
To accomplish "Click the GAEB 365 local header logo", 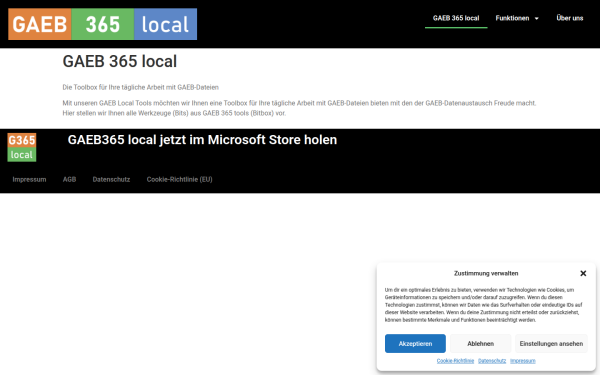I will 103,24.
